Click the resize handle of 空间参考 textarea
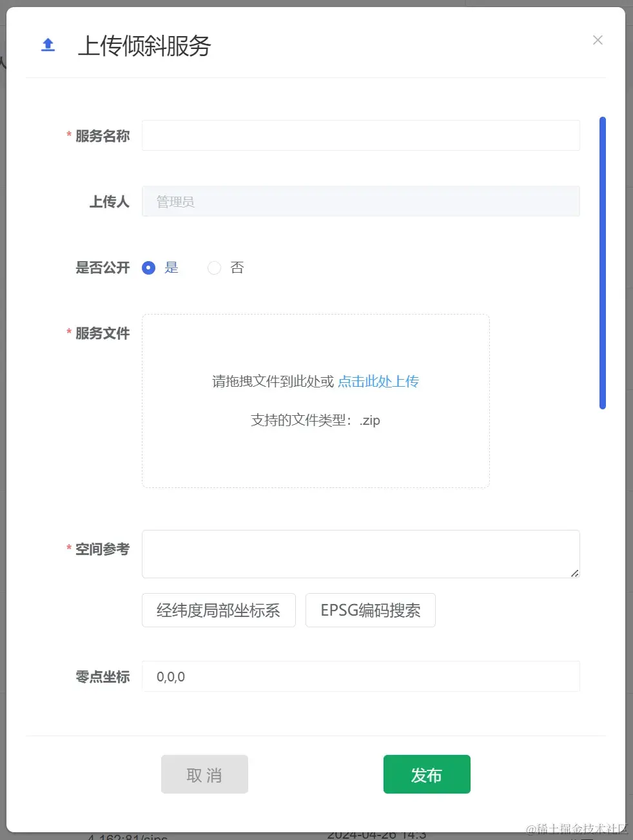This screenshot has width=633, height=840. click(574, 572)
